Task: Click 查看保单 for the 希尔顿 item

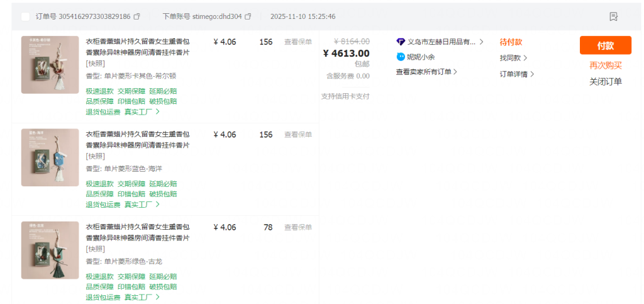Action: pos(297,42)
